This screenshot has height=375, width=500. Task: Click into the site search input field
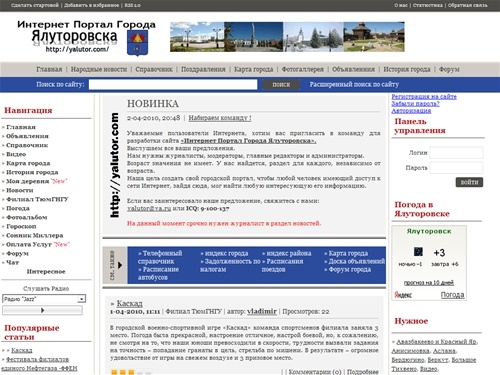click(173, 84)
